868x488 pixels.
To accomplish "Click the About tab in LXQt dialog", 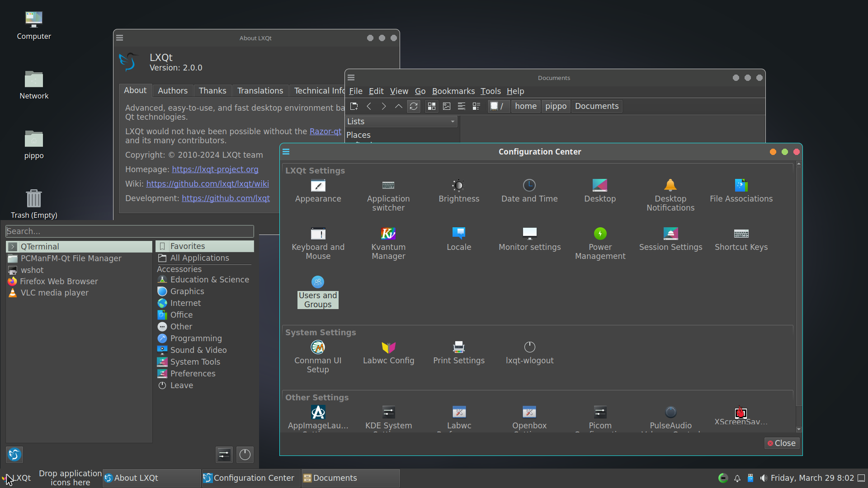I will click(x=135, y=90).
